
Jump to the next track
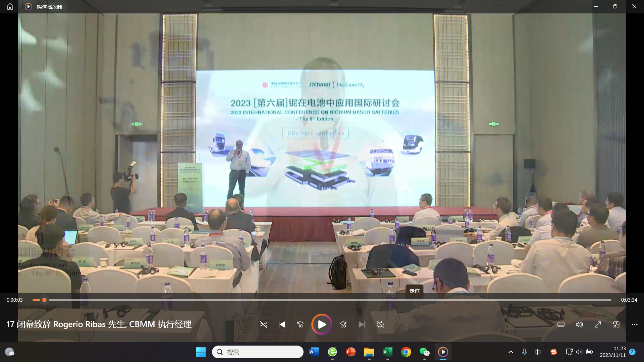(x=362, y=324)
